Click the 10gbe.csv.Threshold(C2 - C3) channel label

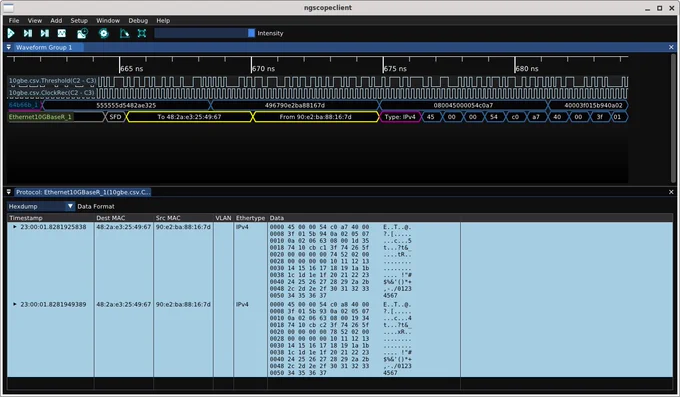coord(52,81)
